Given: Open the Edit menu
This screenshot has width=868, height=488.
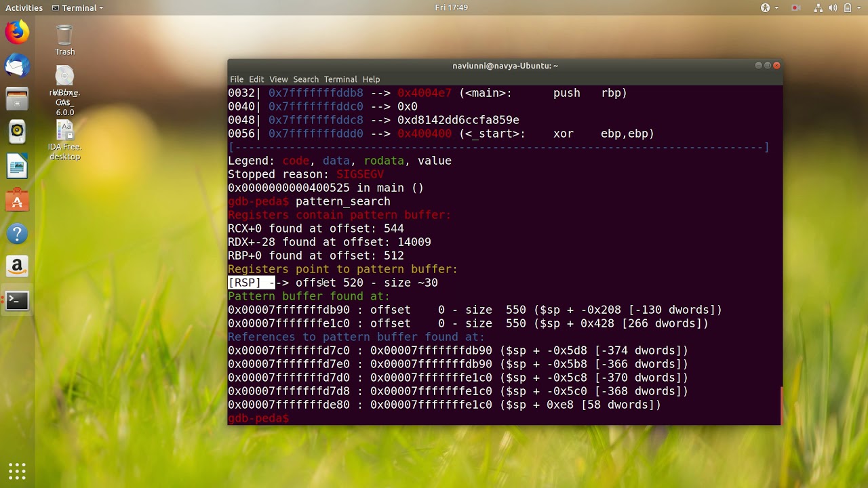Looking at the screenshot, I should (x=256, y=79).
